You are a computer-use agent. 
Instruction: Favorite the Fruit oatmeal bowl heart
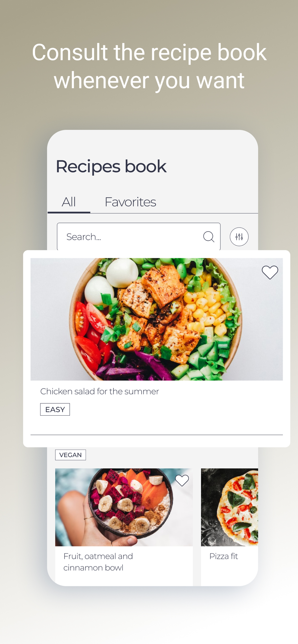182,480
